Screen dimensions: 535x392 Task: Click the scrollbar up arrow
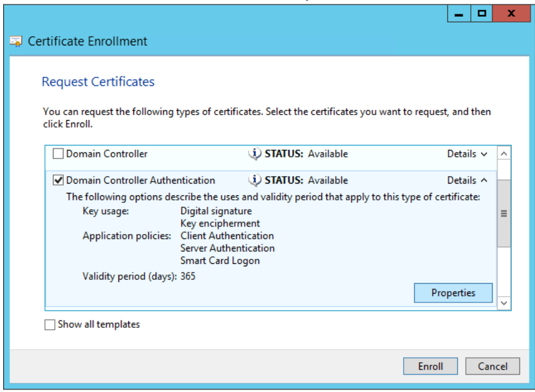504,154
